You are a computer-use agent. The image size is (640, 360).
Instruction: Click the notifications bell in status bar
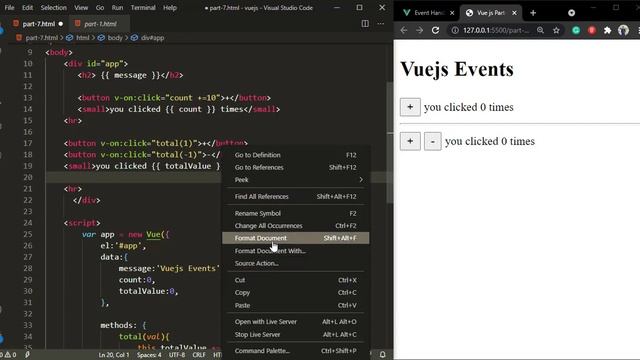coord(382,354)
